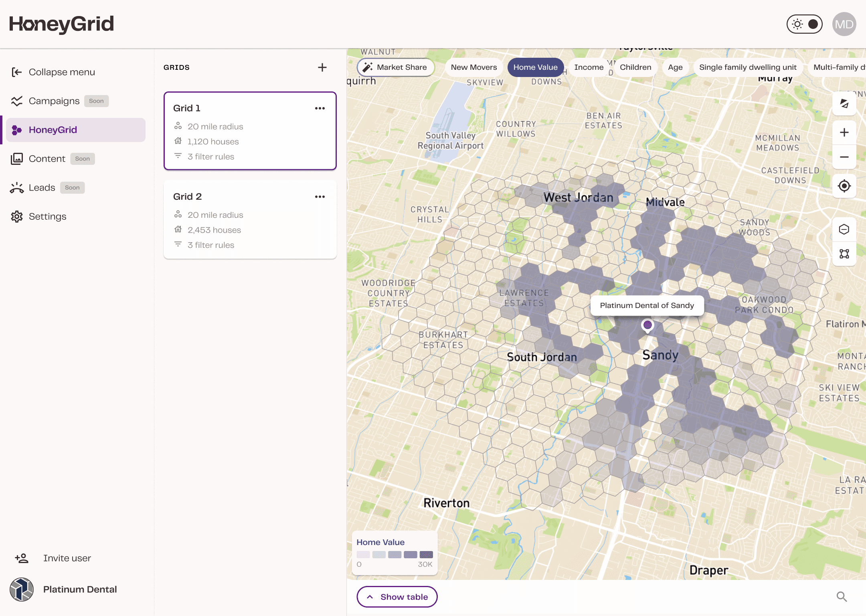Click the GRIDS panel heading

176,67
